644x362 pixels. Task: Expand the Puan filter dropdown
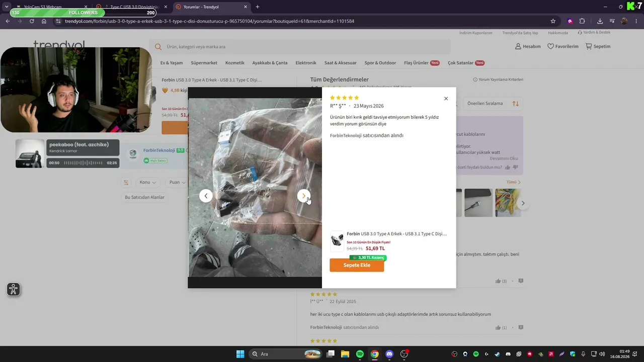178,182
